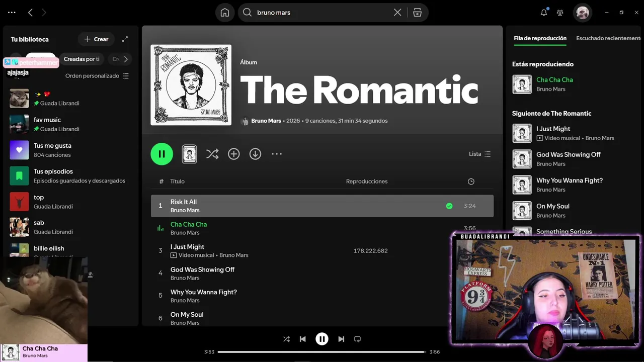Add the album to your library
Image resolution: width=644 pixels, height=362 pixels.
234,154
